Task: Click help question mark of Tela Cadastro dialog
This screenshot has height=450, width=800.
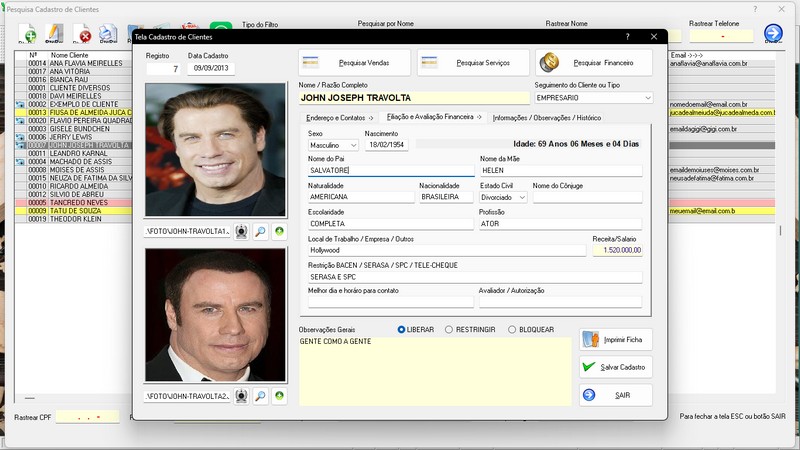Action: point(628,37)
